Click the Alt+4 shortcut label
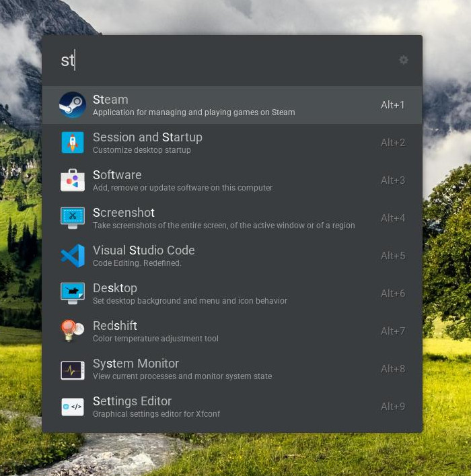The height and width of the screenshot is (476, 471). click(x=393, y=218)
